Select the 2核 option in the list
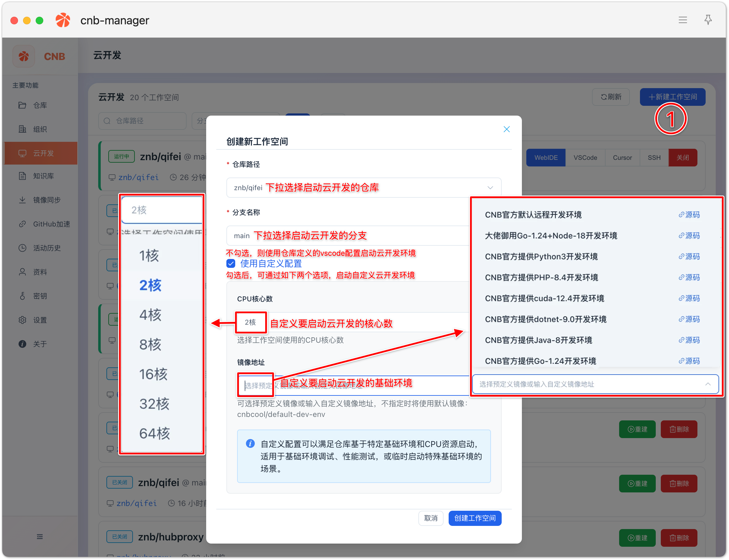The width and height of the screenshot is (729, 560). coord(162,285)
